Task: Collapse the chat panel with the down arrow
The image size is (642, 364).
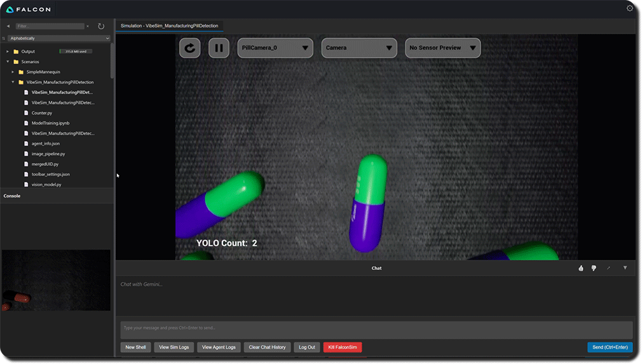Action: point(625,268)
